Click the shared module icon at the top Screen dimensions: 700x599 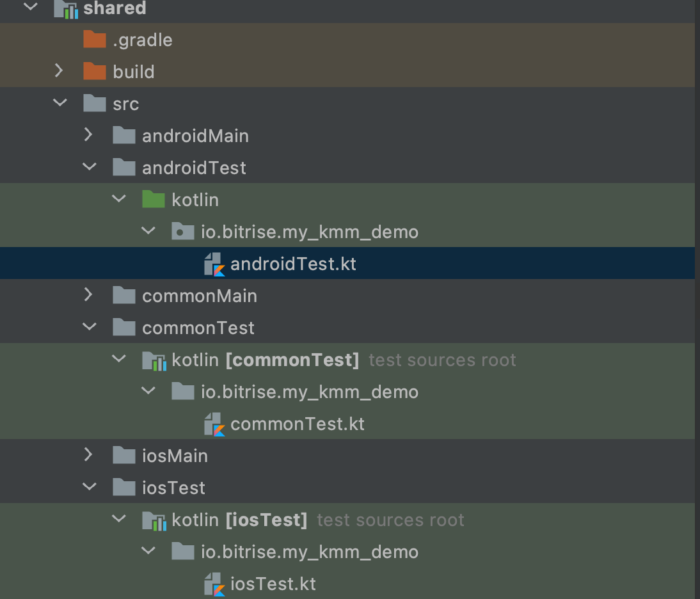coord(65,9)
